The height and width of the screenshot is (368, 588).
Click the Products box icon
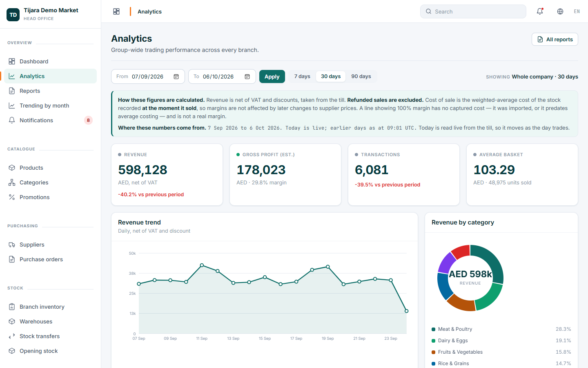(x=12, y=168)
